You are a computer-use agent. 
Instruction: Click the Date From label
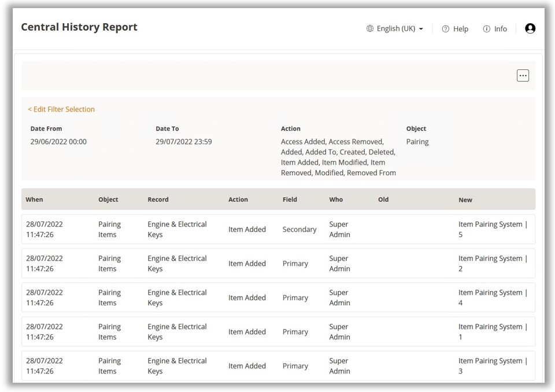coord(46,128)
